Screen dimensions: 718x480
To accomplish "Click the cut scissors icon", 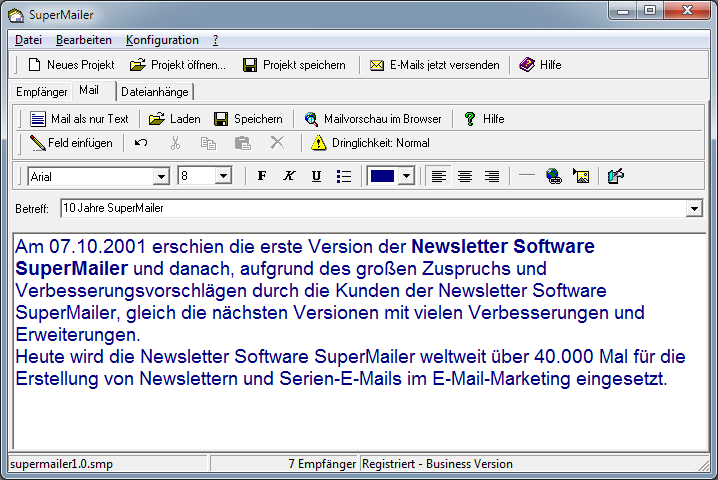I will 175,143.
